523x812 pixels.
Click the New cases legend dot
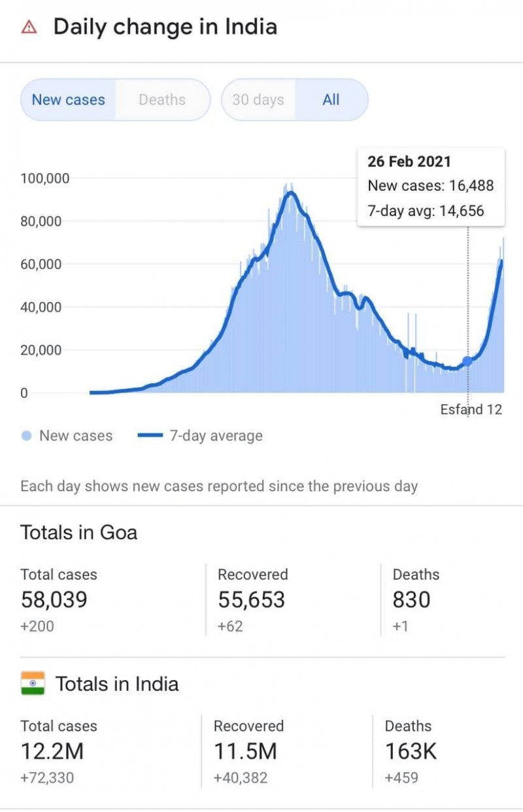click(27, 436)
